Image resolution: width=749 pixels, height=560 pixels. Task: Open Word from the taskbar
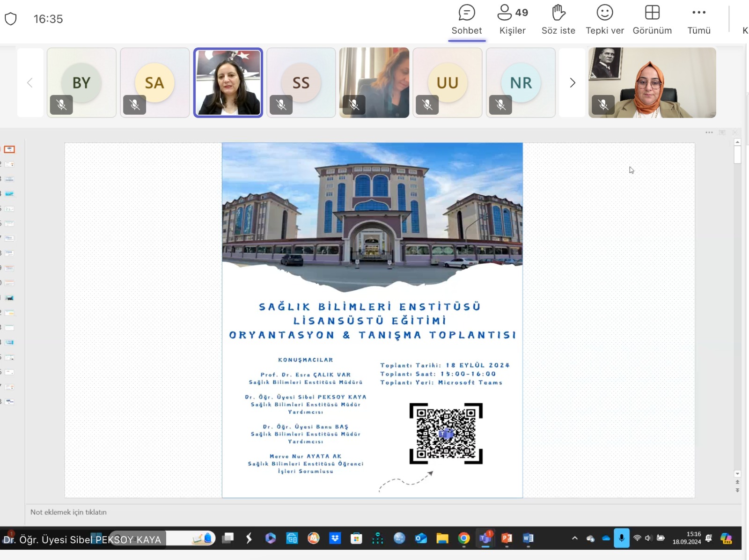click(528, 538)
